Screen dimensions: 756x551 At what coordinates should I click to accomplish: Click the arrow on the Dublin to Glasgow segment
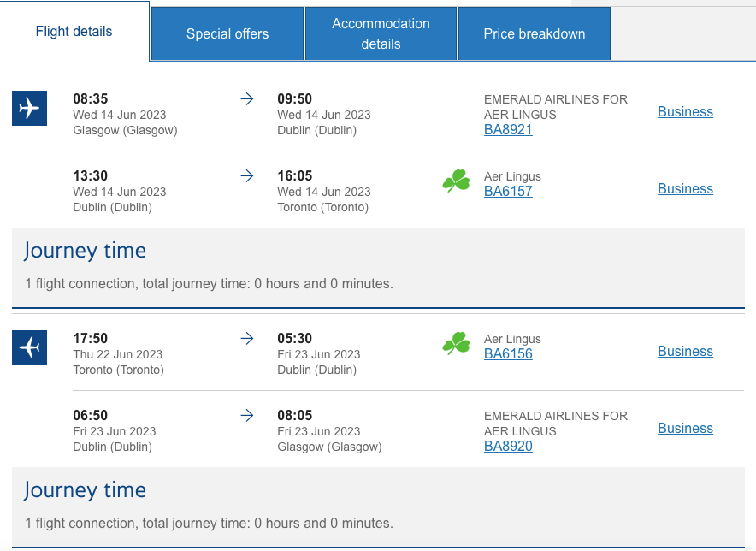point(247,416)
